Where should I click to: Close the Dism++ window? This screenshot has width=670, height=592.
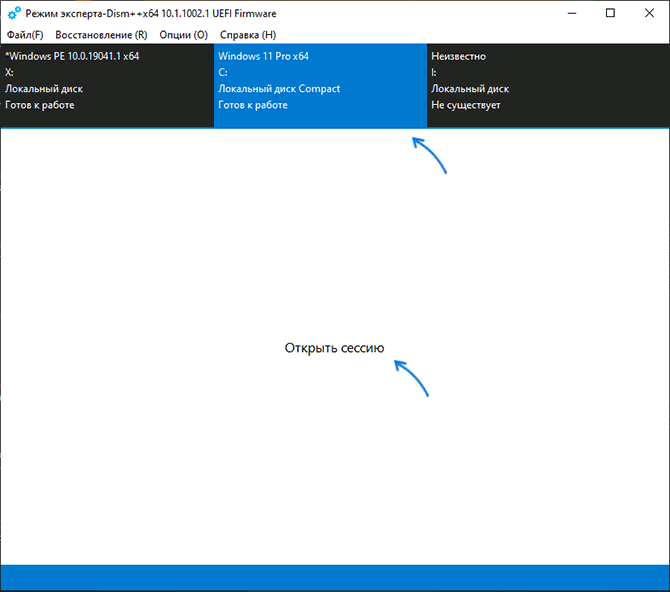click(648, 14)
